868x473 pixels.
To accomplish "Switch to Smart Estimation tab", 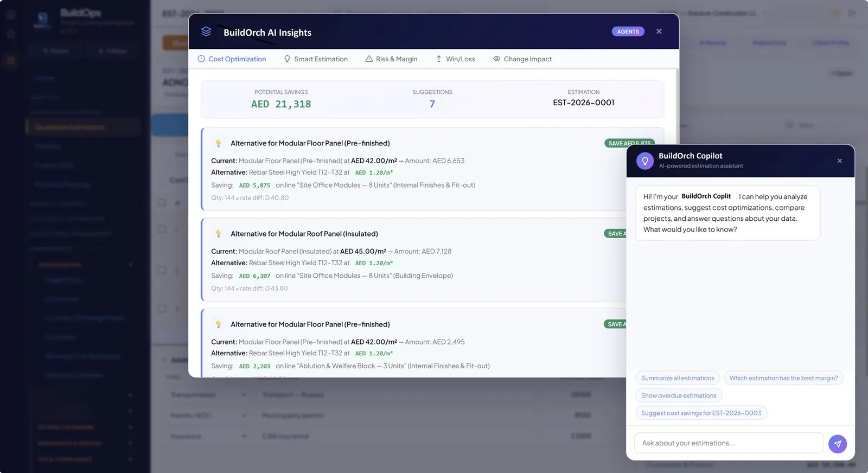I will coord(316,59).
